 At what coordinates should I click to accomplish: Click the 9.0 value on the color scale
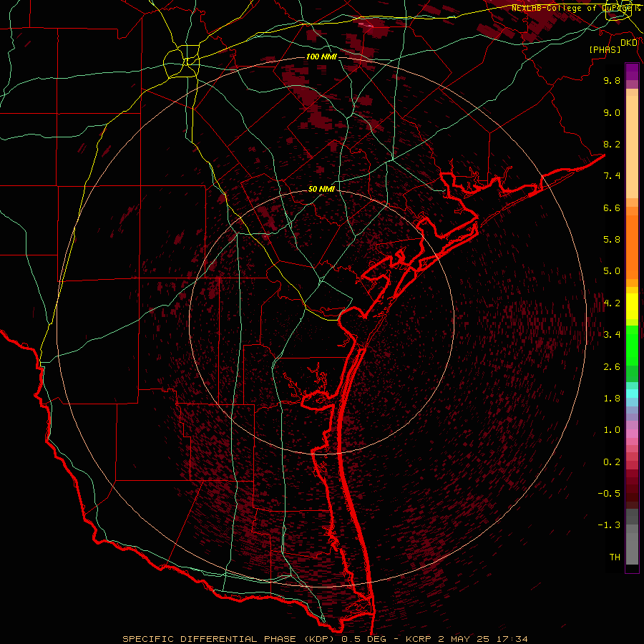coord(612,112)
